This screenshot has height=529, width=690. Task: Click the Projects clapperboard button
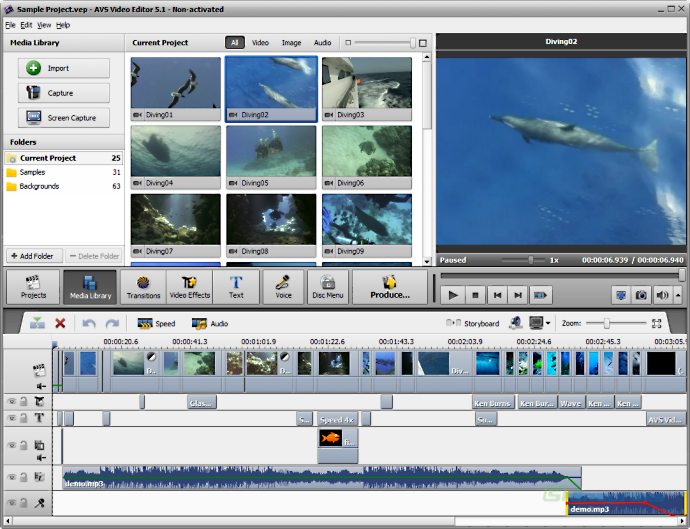pos(33,287)
